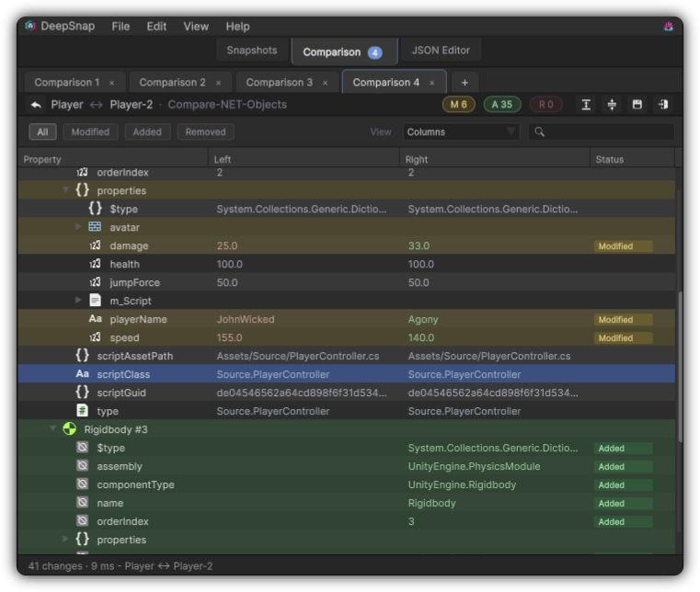Click the type row's hash file icon
The height and width of the screenshot is (592, 700).
coord(82,410)
